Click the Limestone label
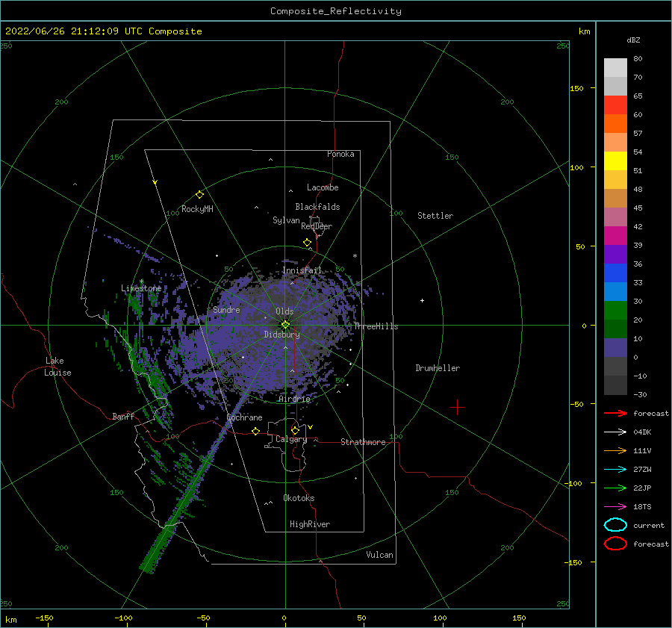 (141, 288)
